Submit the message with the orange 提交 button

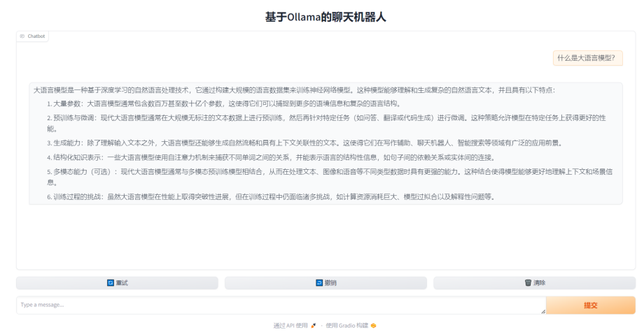[590, 305]
